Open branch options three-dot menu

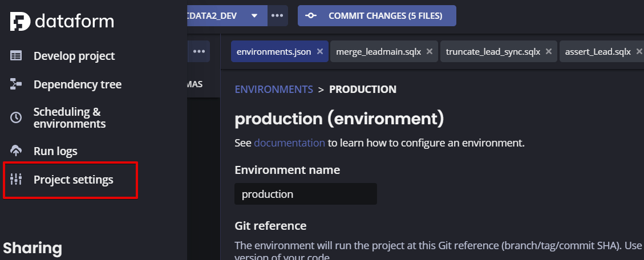pos(277,15)
